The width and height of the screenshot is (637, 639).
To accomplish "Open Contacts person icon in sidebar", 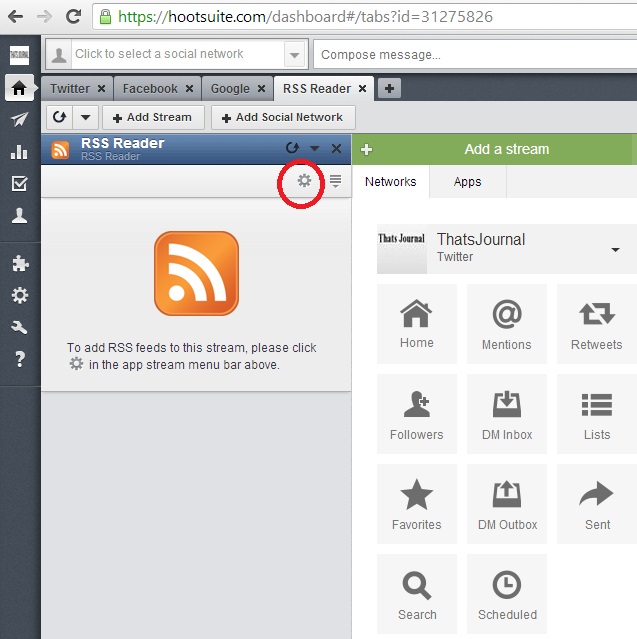I will click(x=19, y=216).
